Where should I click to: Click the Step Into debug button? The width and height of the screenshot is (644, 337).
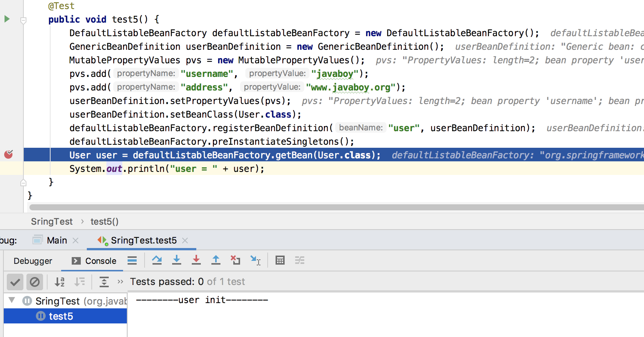click(x=177, y=260)
